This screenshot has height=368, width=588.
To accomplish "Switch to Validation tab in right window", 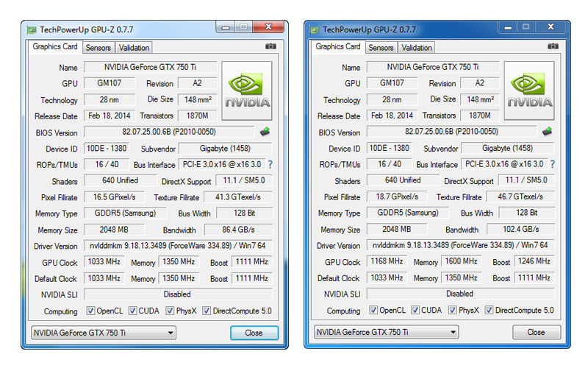I will click(417, 48).
